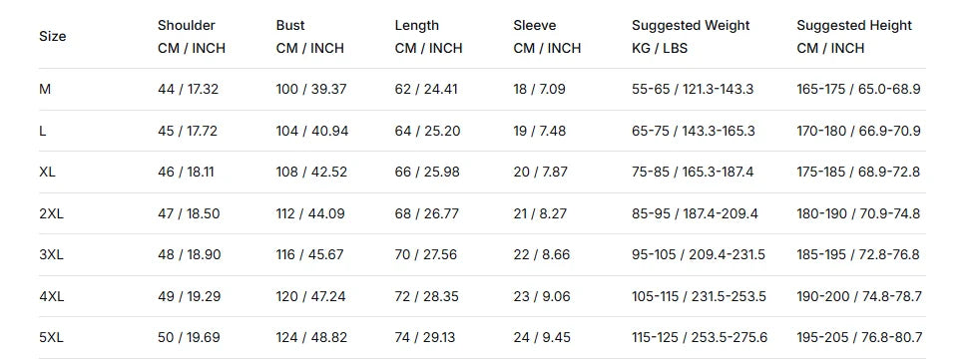980x361 pixels.
Task: Select the XL size row label
Action: [47, 172]
